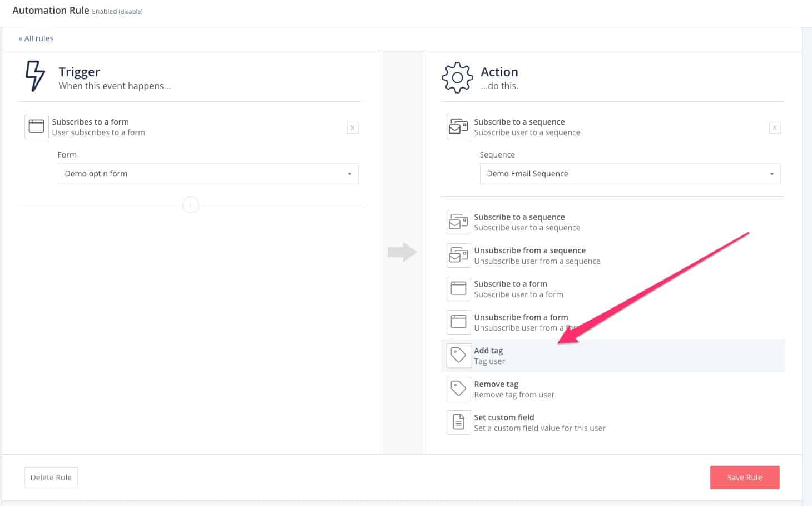Go back to All rules
Screen dimensions: 812x506
click(x=36, y=38)
